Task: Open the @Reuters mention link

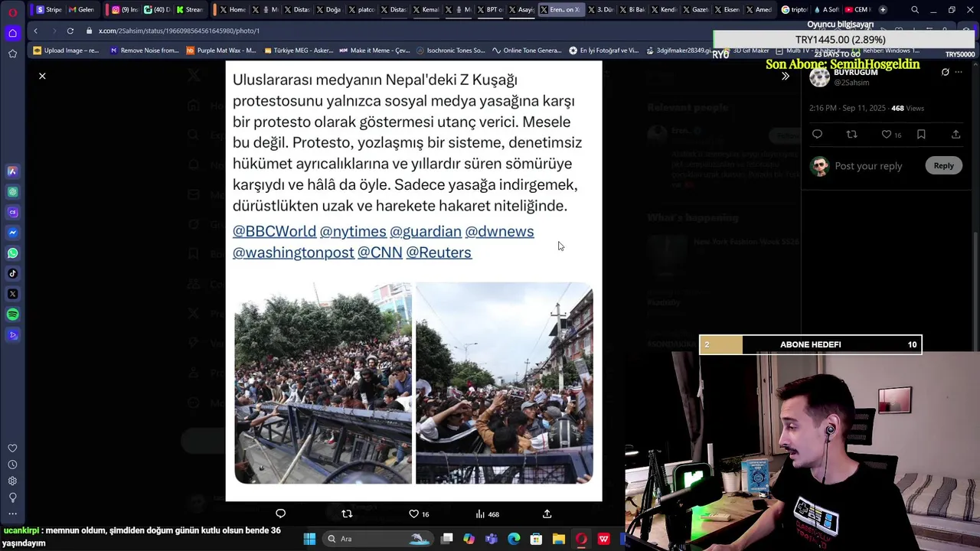Action: click(439, 252)
